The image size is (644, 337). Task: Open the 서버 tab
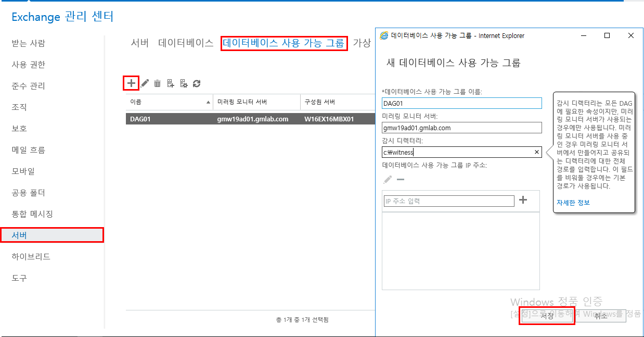point(140,43)
